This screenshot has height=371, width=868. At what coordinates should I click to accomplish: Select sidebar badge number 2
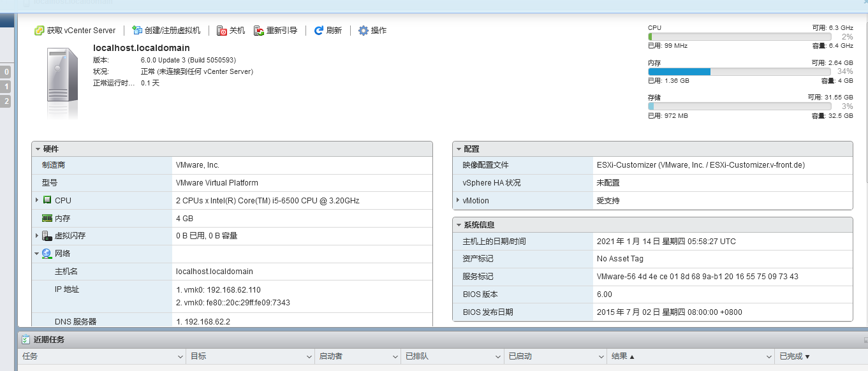point(6,101)
